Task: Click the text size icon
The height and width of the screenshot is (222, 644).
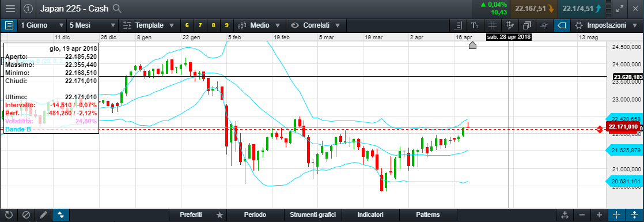Action: [x=475, y=25]
